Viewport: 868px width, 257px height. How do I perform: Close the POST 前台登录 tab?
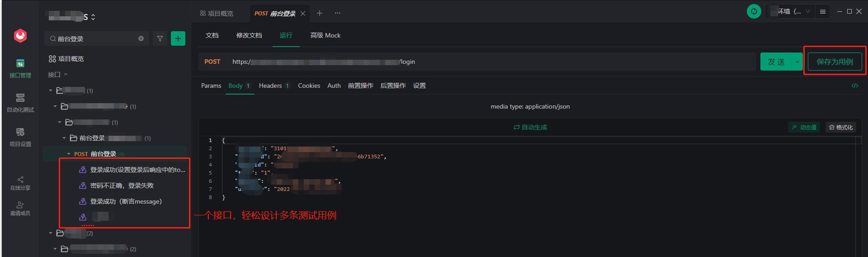coord(303,14)
